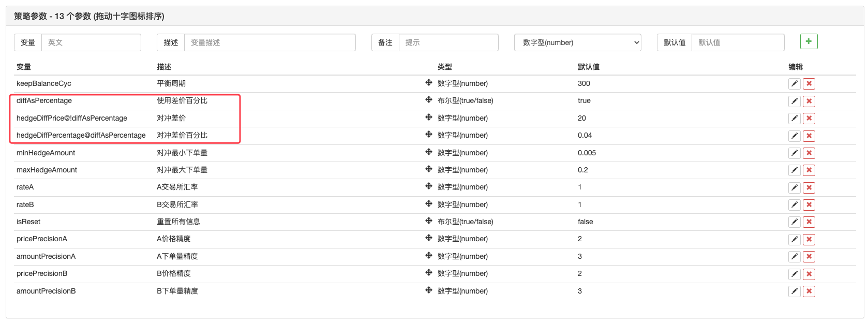Edit the hedgeDiffPrice parameter row
This screenshot has width=868, height=322.
(x=795, y=119)
